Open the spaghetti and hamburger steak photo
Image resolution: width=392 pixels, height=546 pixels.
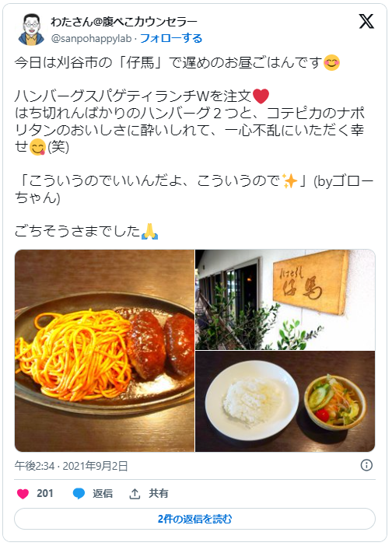tap(104, 351)
